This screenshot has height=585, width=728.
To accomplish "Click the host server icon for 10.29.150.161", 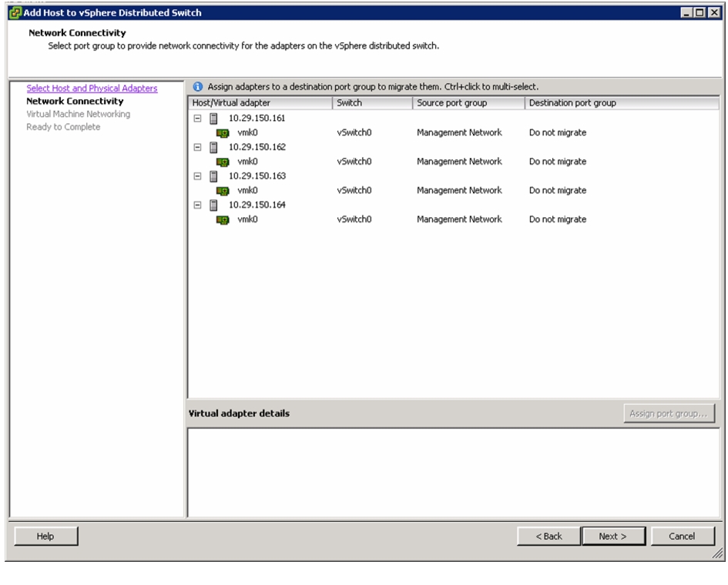I will tap(213, 119).
